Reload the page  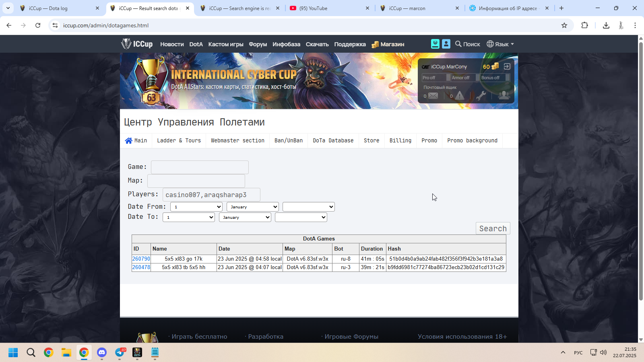coord(38,25)
